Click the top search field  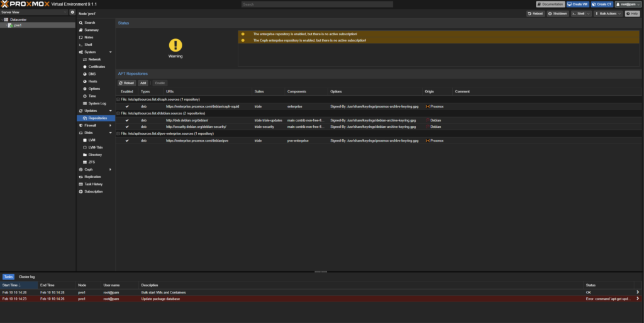pyautogui.click(x=317, y=4)
